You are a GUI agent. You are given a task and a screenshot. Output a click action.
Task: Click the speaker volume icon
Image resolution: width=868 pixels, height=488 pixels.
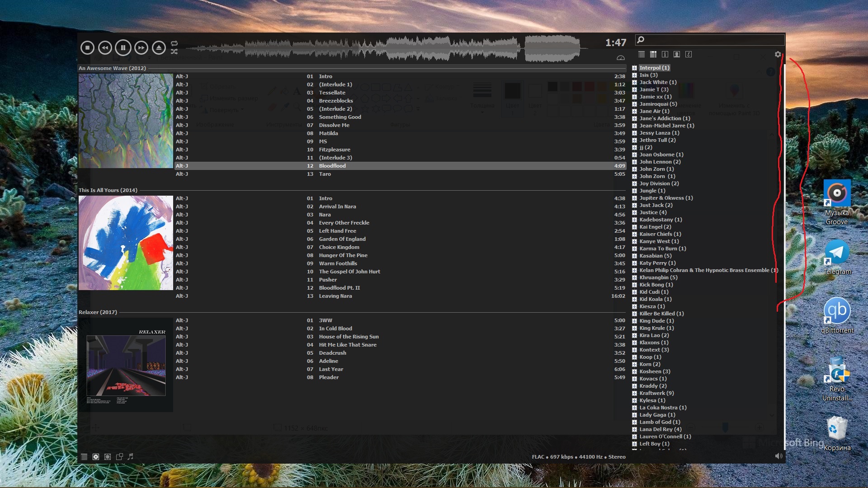[x=778, y=456]
